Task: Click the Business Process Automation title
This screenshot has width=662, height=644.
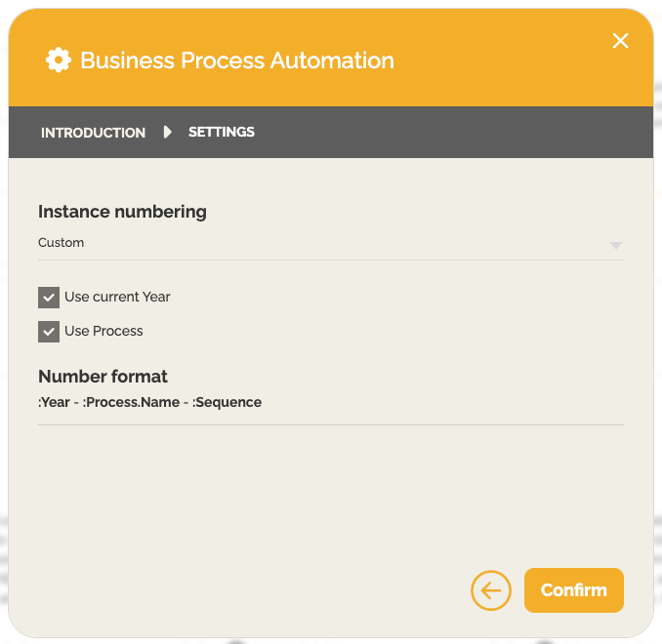Action: point(237,60)
